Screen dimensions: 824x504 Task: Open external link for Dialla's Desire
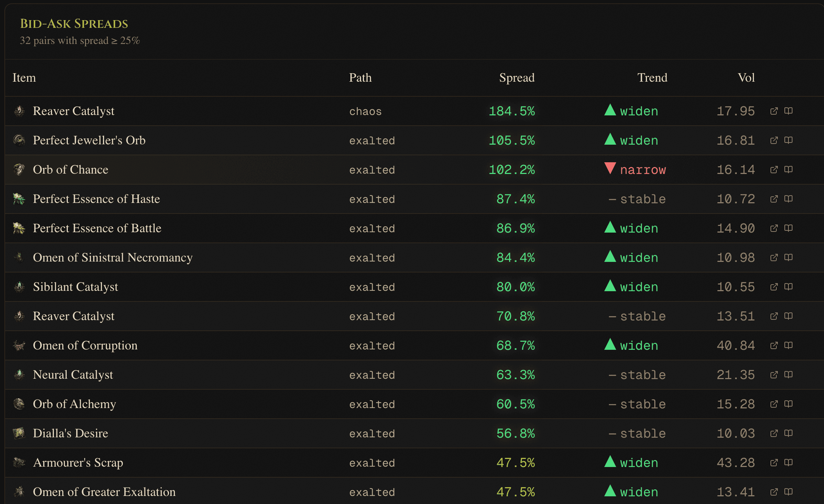coord(774,433)
